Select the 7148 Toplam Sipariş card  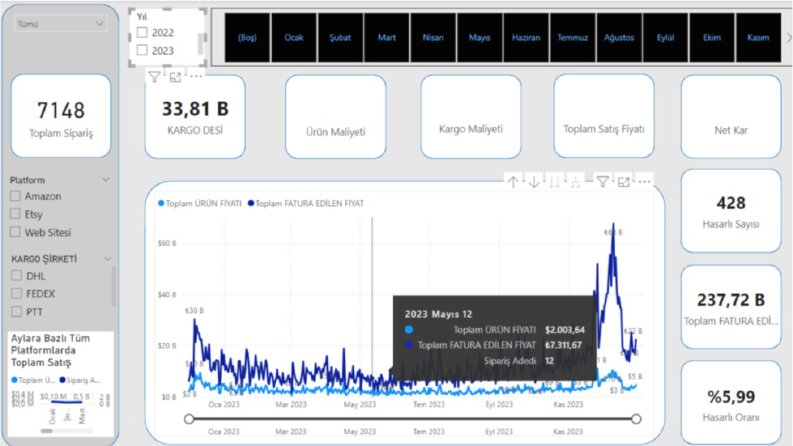(61, 116)
